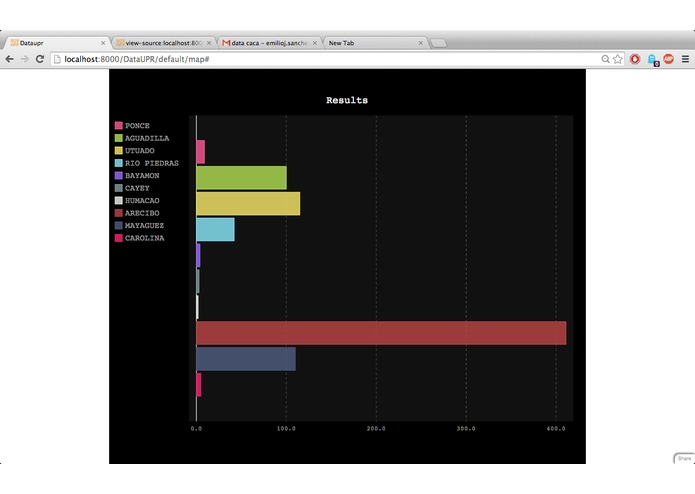695x494 pixels.
Task: Open the red circular extension icon
Action: point(635,59)
